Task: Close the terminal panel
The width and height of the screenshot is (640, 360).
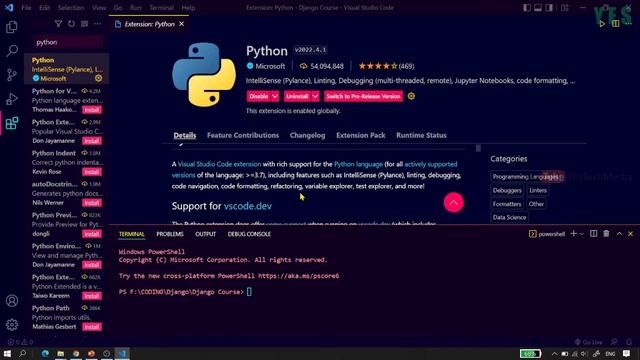Action: tap(631, 234)
